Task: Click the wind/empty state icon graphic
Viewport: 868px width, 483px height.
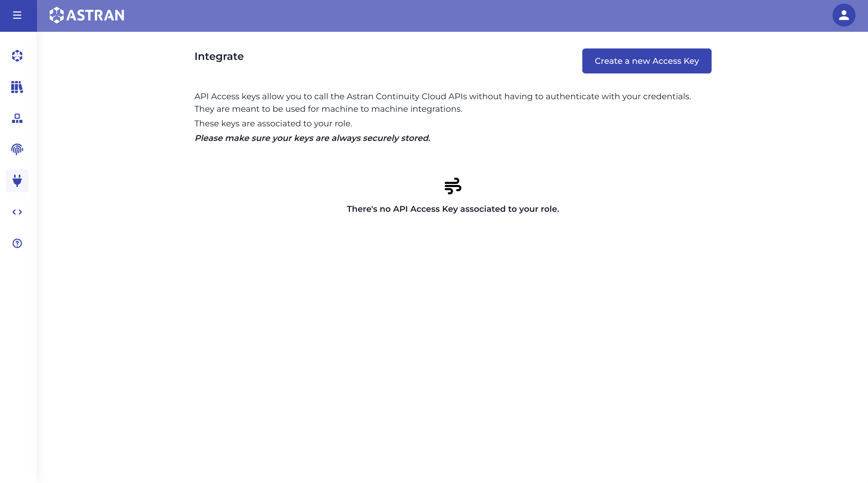Action: pos(453,185)
